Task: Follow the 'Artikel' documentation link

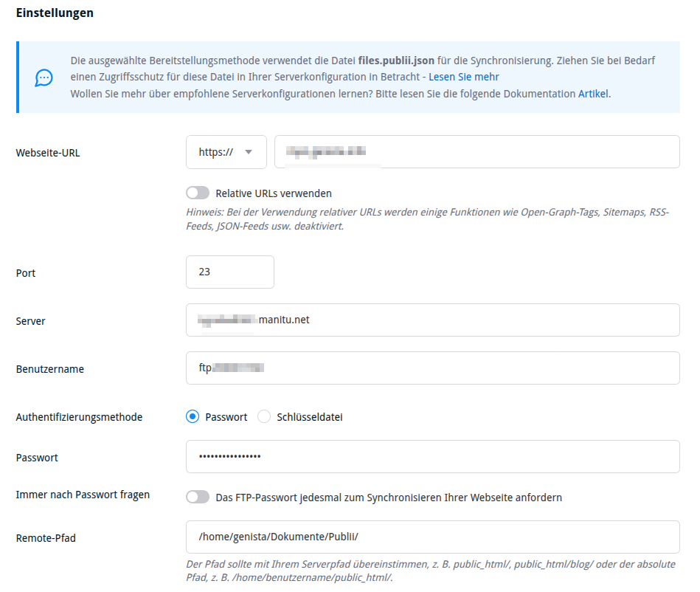Action: pyautogui.click(x=593, y=94)
